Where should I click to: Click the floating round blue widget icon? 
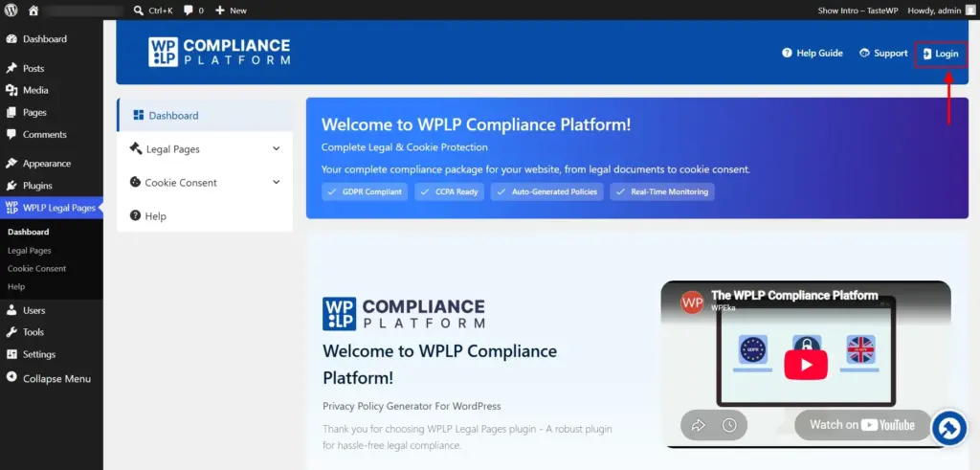[x=949, y=429]
